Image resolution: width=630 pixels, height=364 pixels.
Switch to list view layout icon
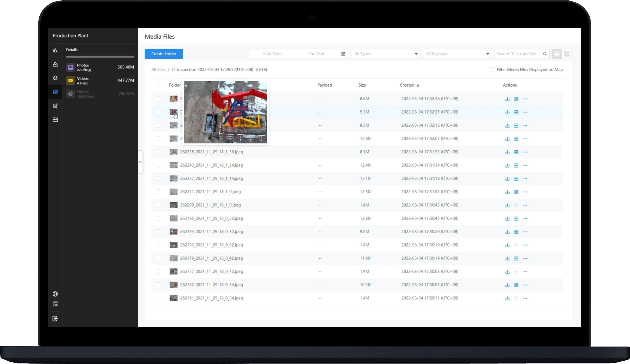click(557, 54)
